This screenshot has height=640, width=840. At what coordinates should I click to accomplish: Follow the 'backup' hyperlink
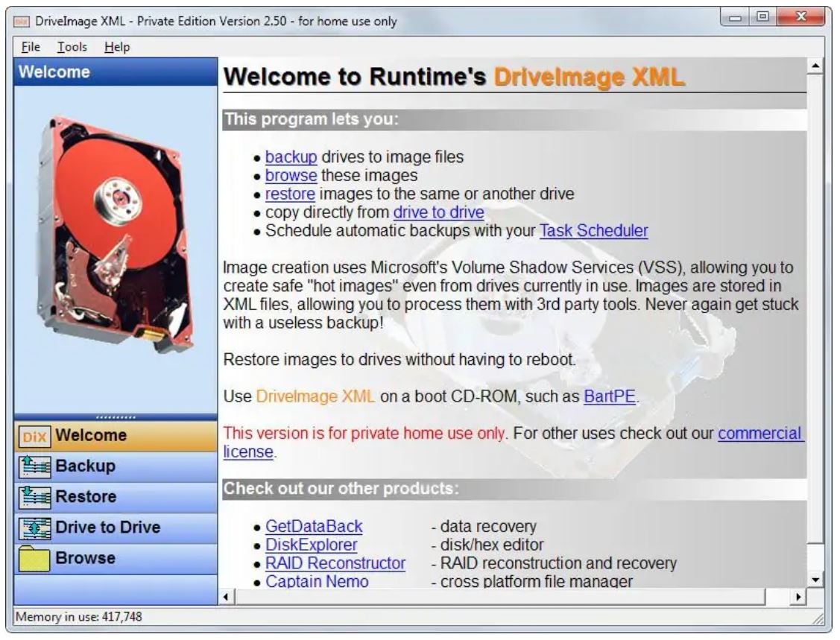[291, 157]
